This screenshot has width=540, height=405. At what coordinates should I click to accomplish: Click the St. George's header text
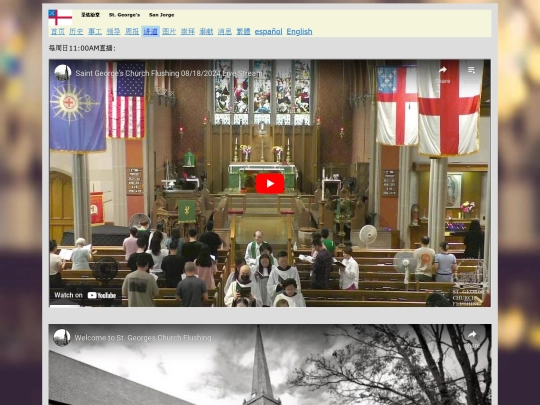[x=124, y=15]
